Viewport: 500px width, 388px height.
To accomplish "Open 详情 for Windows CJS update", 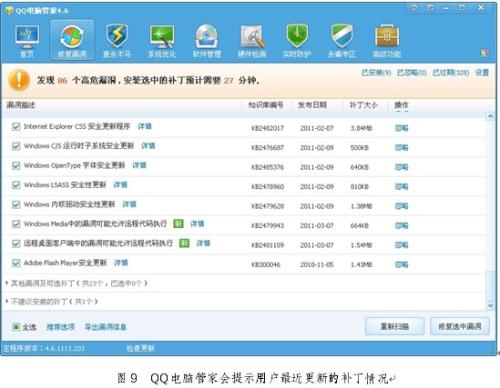I will [x=148, y=146].
